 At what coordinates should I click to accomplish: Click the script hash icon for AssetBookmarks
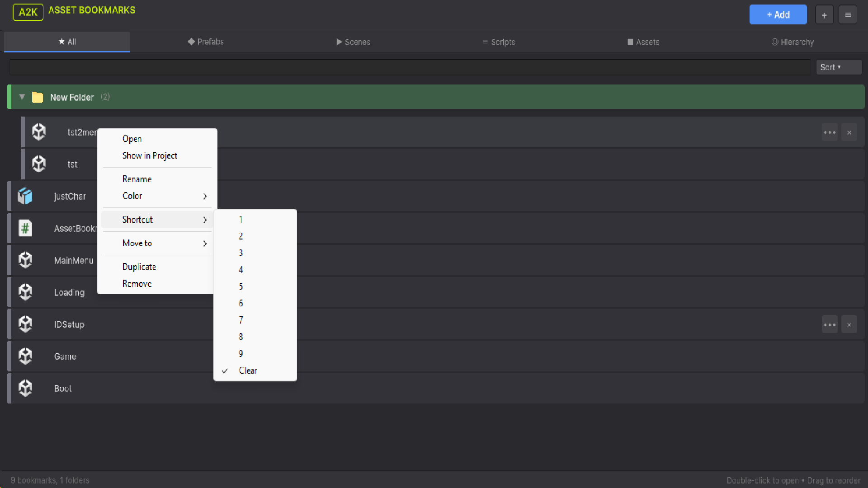tap(25, 228)
